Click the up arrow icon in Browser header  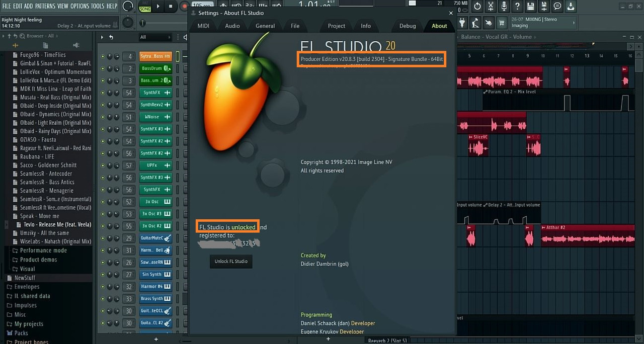pos(10,36)
